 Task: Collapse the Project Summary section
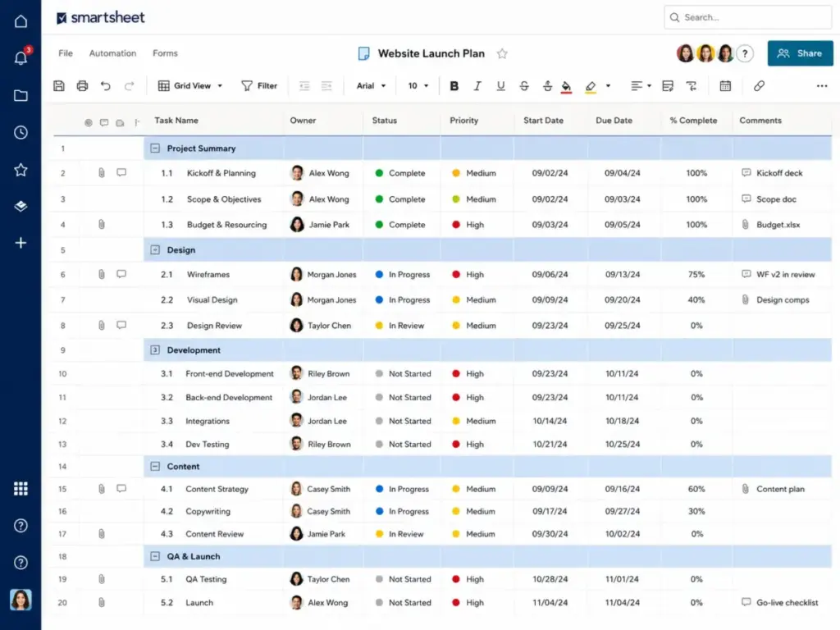155,148
